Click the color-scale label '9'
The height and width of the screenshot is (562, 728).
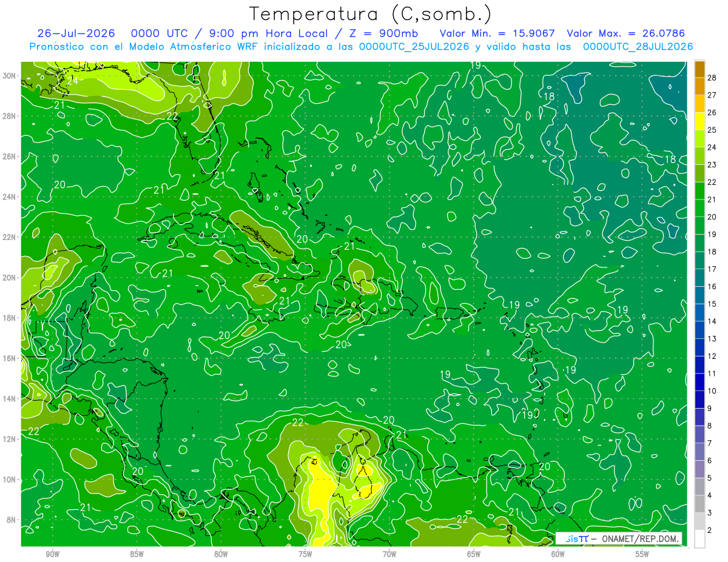[710, 409]
